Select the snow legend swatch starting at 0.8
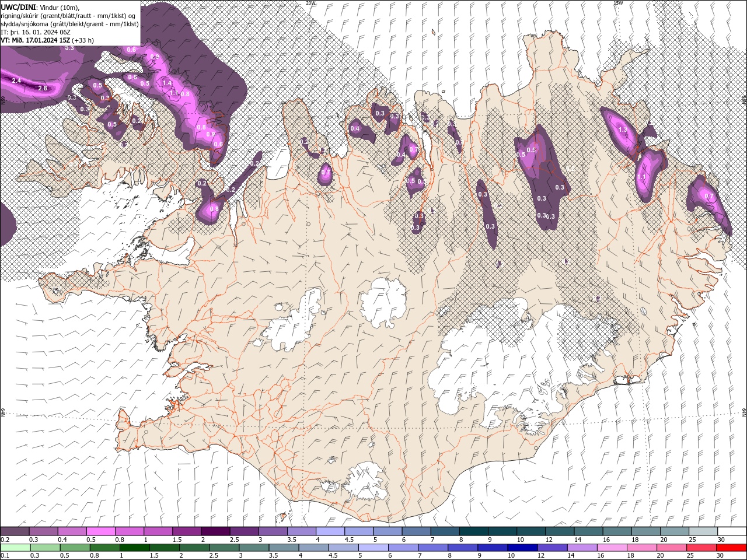 tap(130, 531)
